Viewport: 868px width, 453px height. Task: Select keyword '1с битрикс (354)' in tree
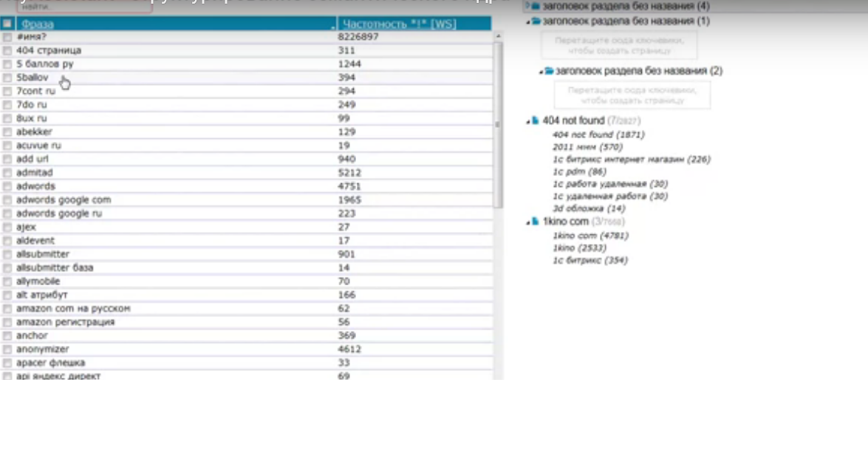(x=590, y=260)
